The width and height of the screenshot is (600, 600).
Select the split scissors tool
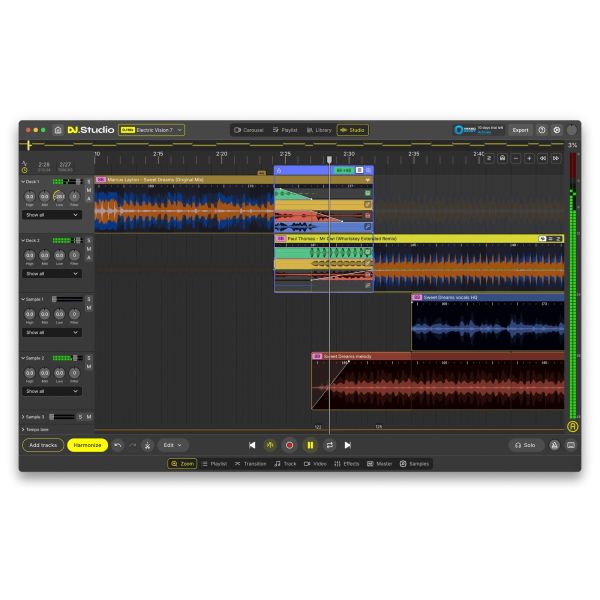point(147,445)
